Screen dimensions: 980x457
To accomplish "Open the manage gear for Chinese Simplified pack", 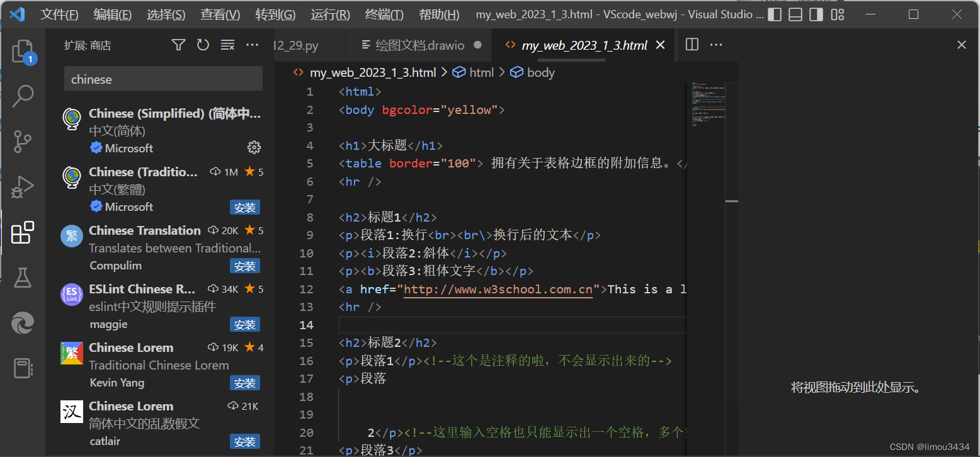I will (254, 147).
